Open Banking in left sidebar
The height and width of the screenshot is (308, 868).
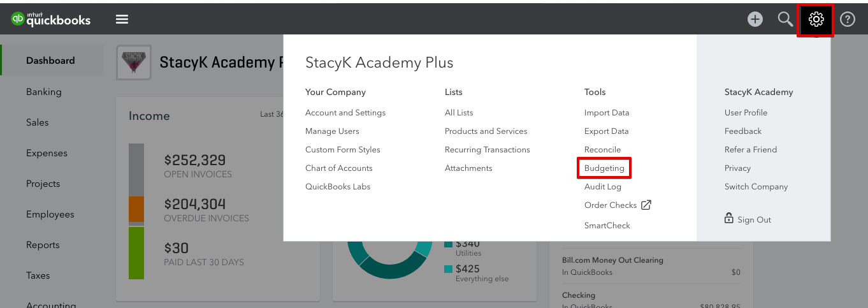pos(44,92)
